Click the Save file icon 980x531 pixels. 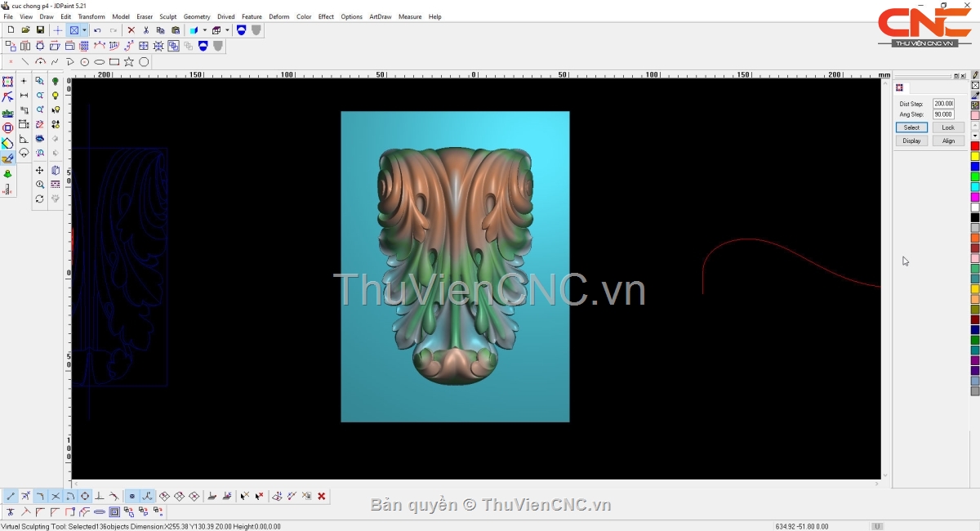click(40, 30)
